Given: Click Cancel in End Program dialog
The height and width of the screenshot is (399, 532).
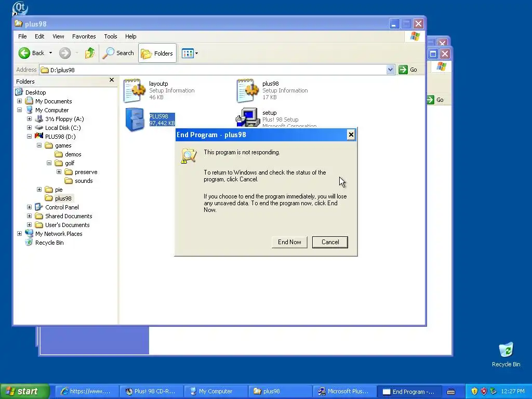Looking at the screenshot, I should [x=330, y=242].
